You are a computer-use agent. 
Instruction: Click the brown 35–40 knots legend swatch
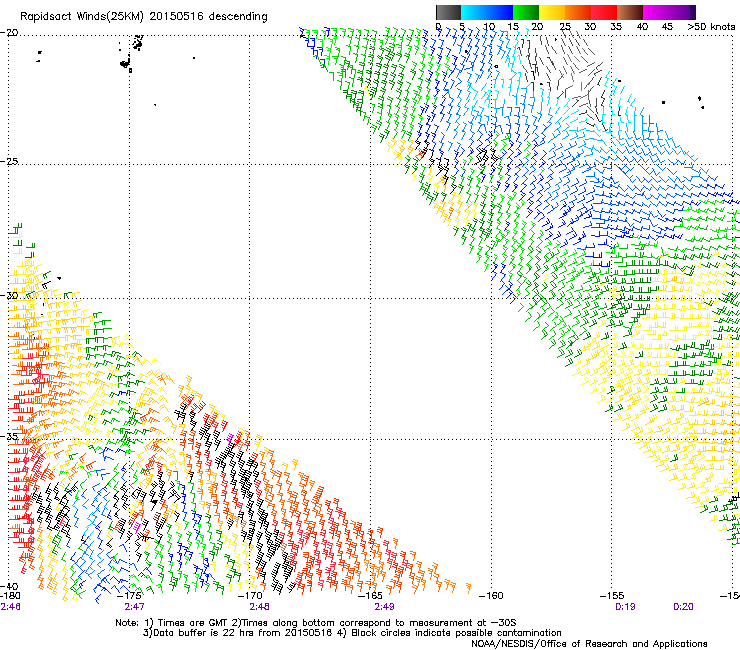click(630, 12)
